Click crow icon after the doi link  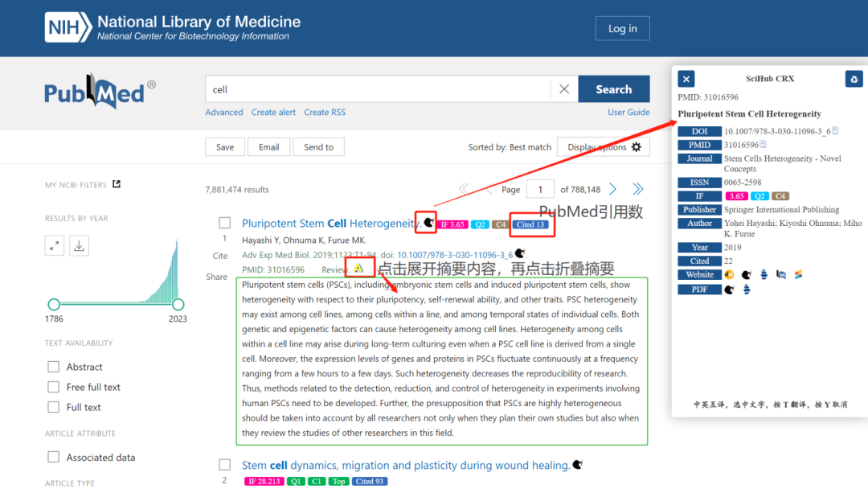(x=519, y=253)
